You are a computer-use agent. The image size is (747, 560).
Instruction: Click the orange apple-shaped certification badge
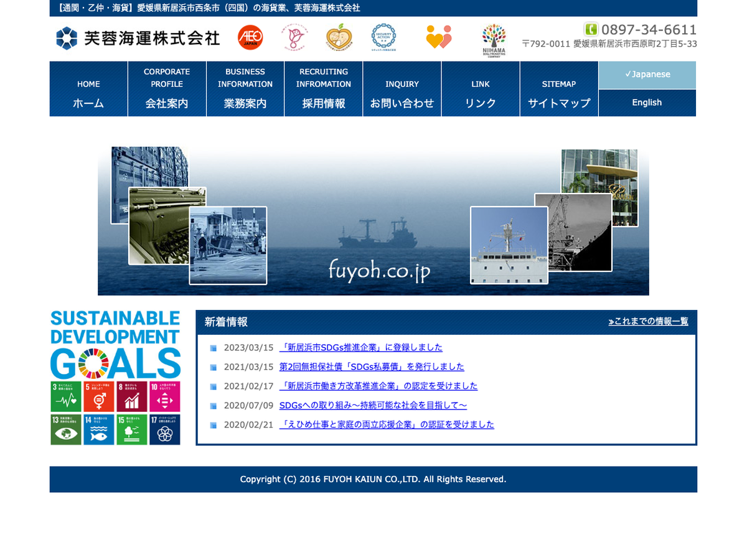click(339, 38)
